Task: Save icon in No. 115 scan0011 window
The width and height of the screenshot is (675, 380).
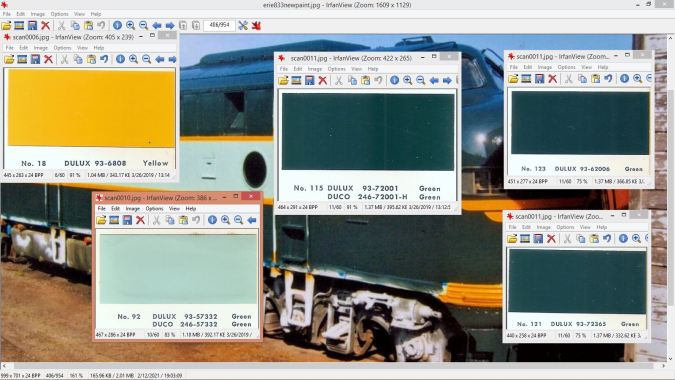Action: tap(310, 80)
